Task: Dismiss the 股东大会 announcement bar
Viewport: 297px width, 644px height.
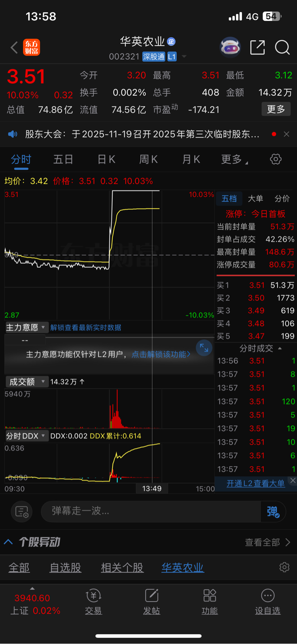Action: click(x=287, y=134)
